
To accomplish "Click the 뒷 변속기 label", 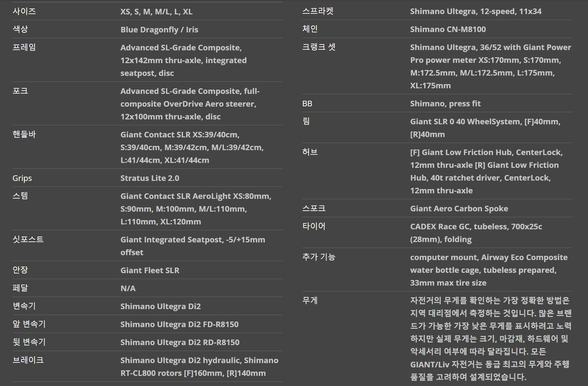I will click(29, 342).
